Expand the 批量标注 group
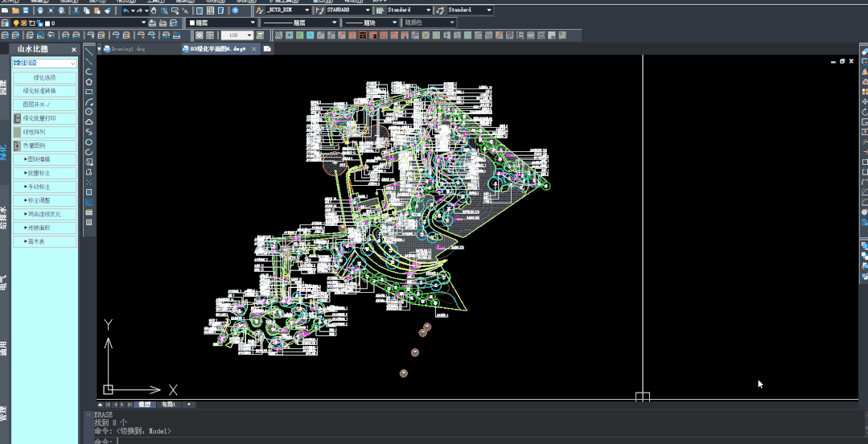868x444 pixels. point(45,173)
